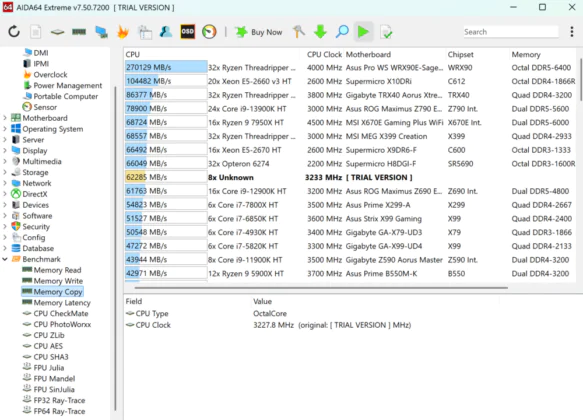Open the CPU ZLib benchmark
This screenshot has width=583, height=420.
coord(44,335)
